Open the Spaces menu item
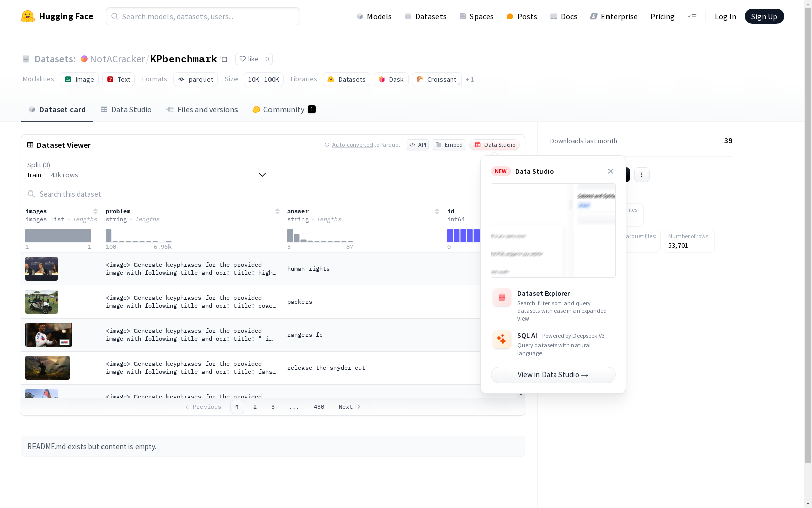Image resolution: width=812 pixels, height=508 pixels. pyautogui.click(x=477, y=16)
